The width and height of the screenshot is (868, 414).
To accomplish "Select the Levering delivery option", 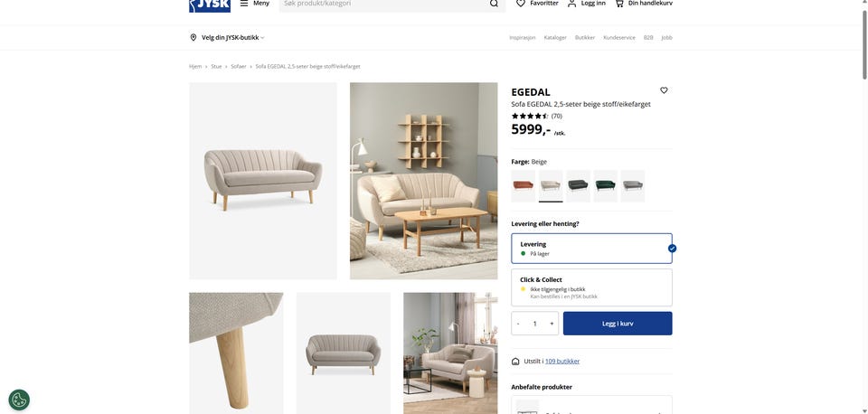I will click(591, 249).
